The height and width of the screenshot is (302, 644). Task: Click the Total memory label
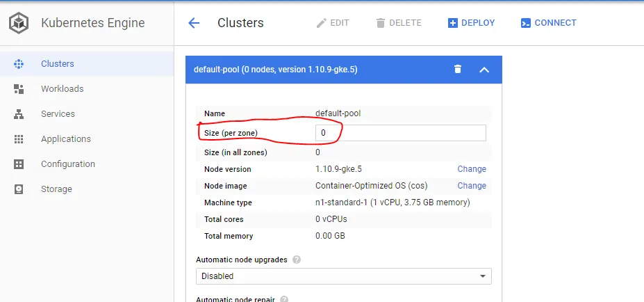(229, 236)
